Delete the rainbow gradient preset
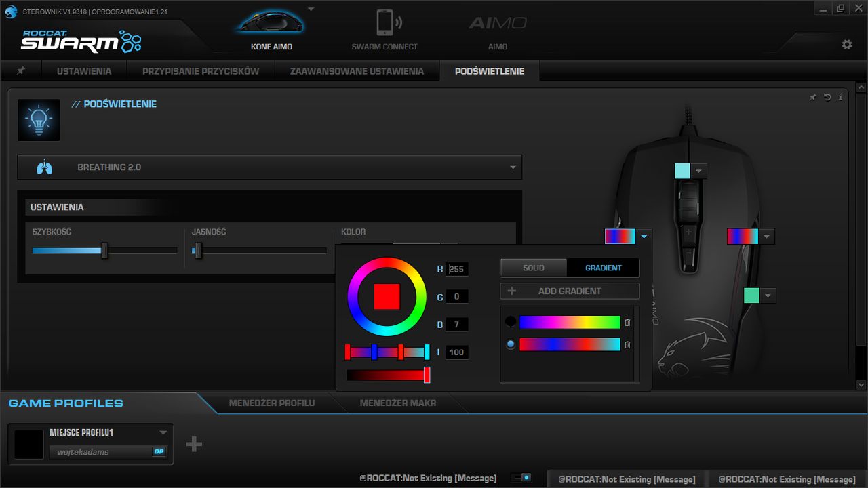This screenshot has width=868, height=488. tap(627, 323)
